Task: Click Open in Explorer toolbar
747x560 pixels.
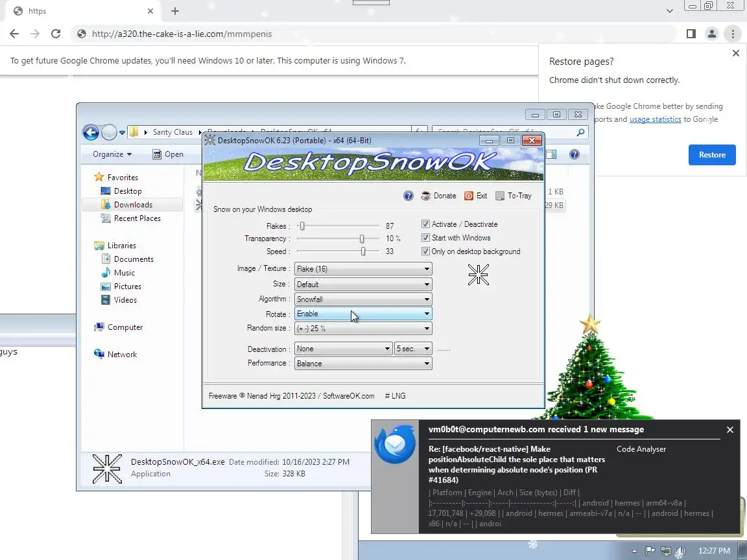Action: click(x=168, y=154)
